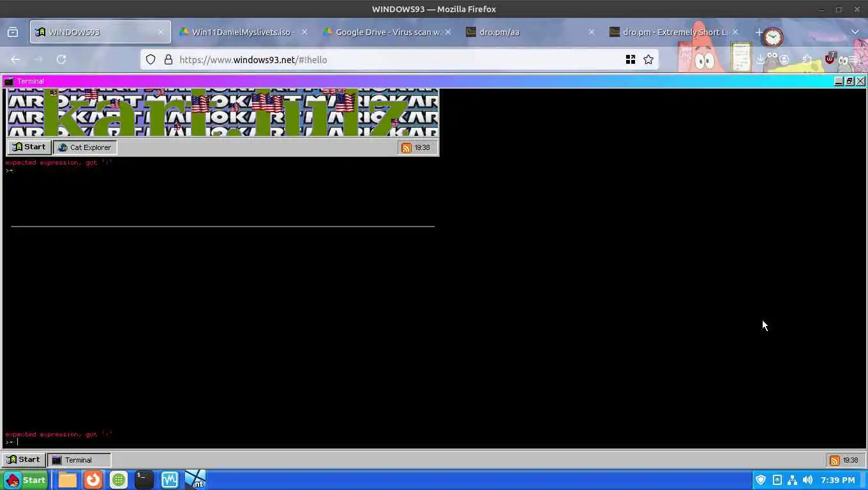Launch the orange Firefox icon in the OS taskbar
The image size is (868, 490).
click(93, 480)
